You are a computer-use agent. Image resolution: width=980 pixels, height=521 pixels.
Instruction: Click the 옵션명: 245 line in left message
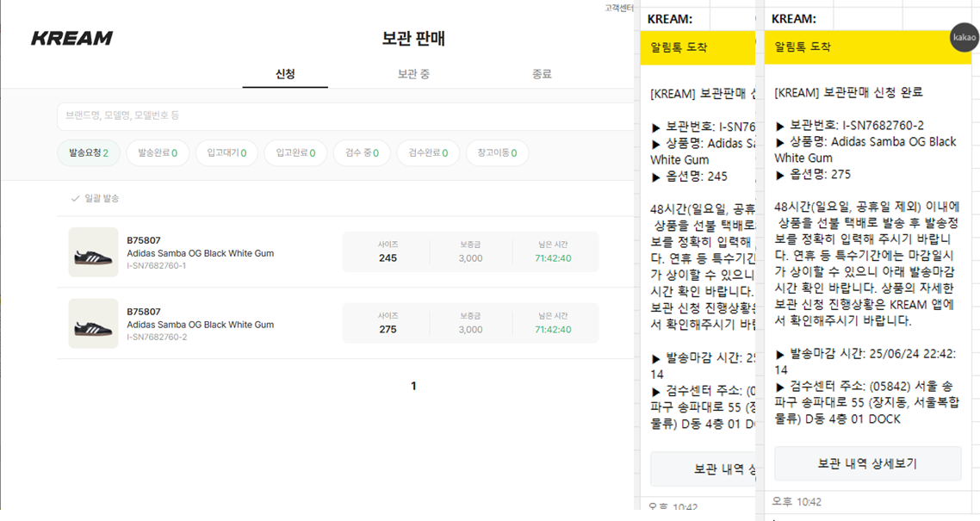690,177
